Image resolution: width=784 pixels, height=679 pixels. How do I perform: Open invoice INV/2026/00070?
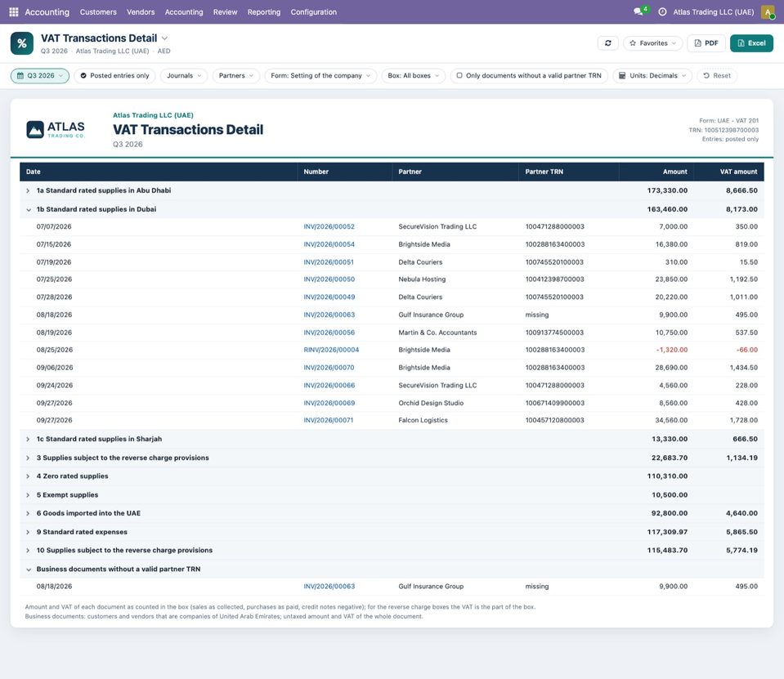pyautogui.click(x=329, y=367)
